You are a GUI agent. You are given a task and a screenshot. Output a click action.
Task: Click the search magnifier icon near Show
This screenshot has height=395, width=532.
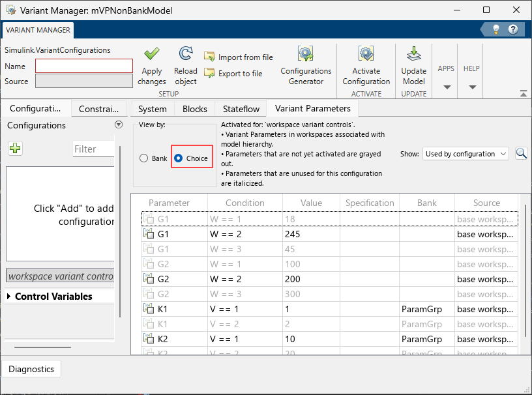coord(521,154)
